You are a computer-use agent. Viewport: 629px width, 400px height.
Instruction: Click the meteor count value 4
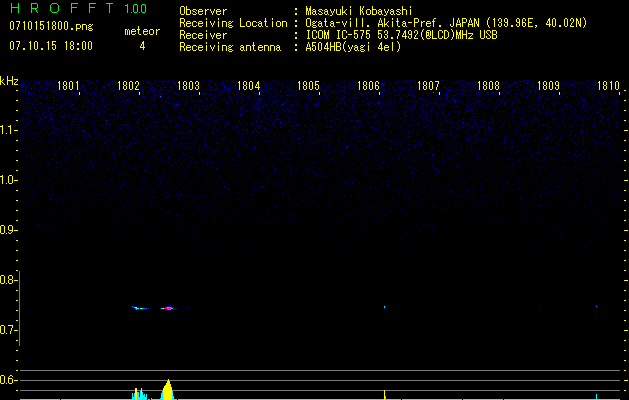(x=142, y=46)
